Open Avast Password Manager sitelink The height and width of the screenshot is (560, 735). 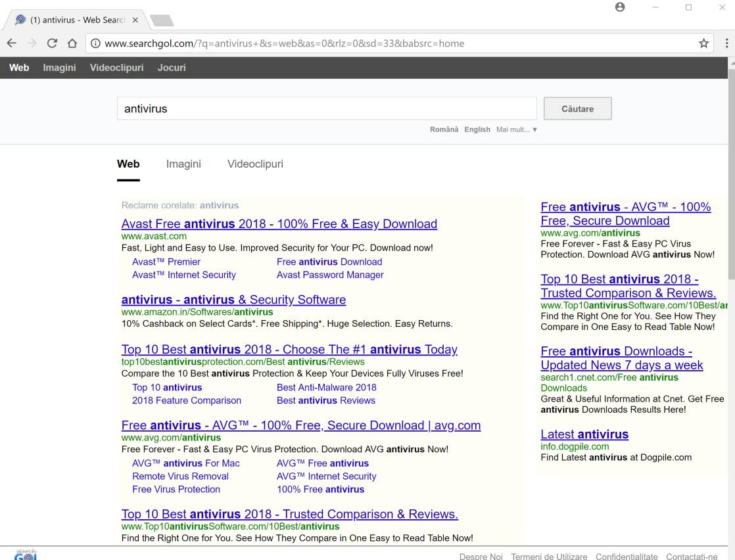[330, 275]
